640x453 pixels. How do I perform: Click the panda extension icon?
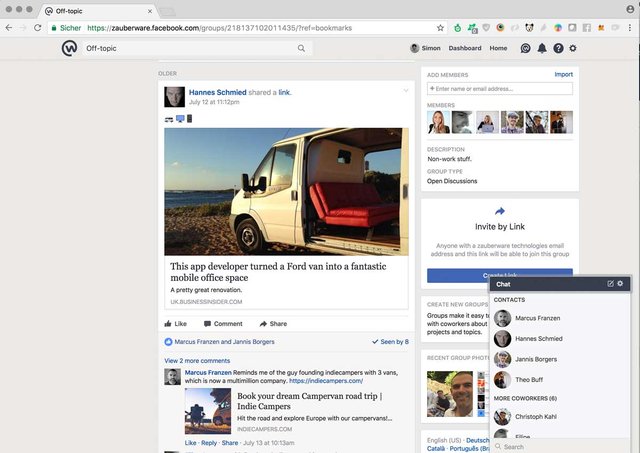[529, 28]
